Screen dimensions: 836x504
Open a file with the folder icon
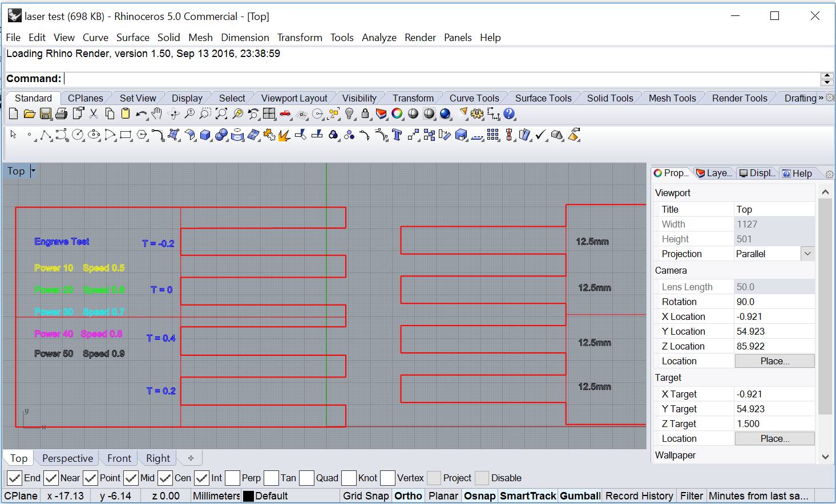[x=30, y=113]
